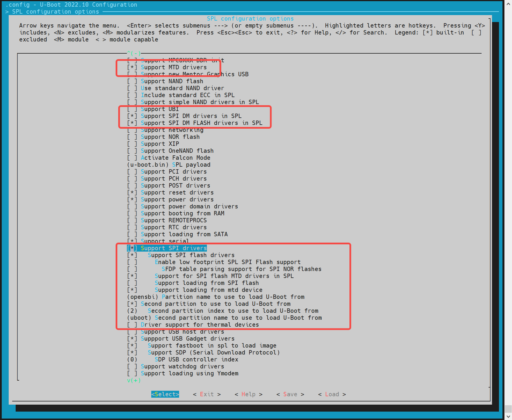
Task: Click the scrollbar down arrow
Action: (508, 417)
